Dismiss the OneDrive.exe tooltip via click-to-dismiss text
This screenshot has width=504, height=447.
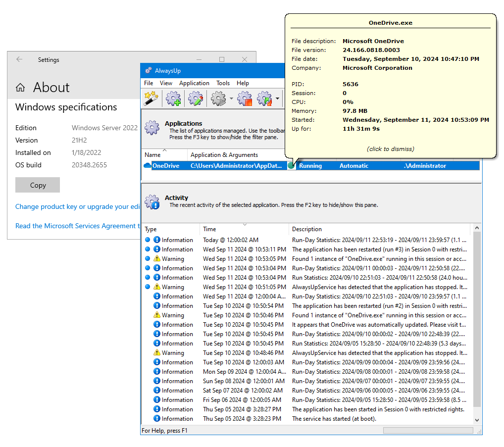pos(391,149)
